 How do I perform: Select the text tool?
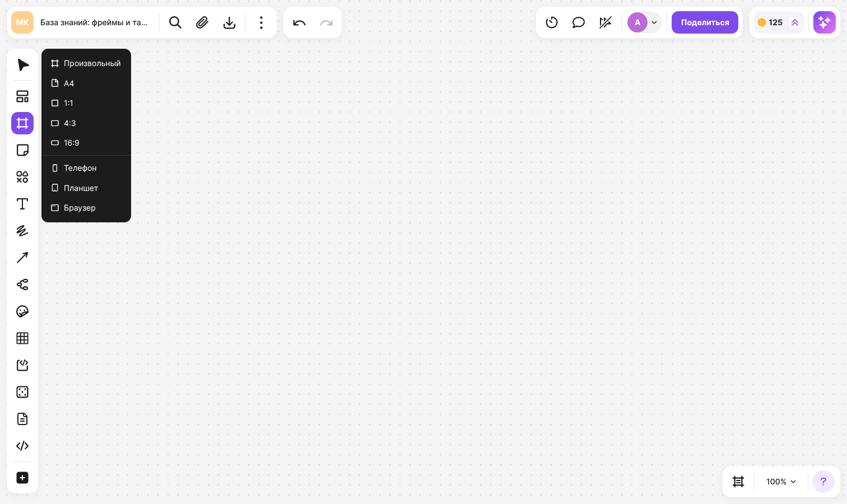click(x=22, y=204)
